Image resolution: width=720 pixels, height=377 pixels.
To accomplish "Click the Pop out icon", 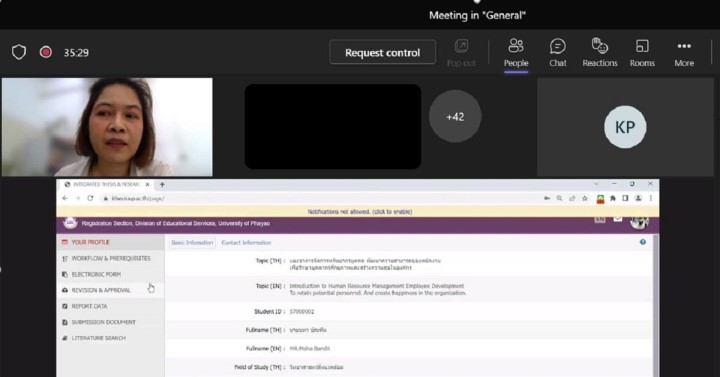I will coord(461,53).
